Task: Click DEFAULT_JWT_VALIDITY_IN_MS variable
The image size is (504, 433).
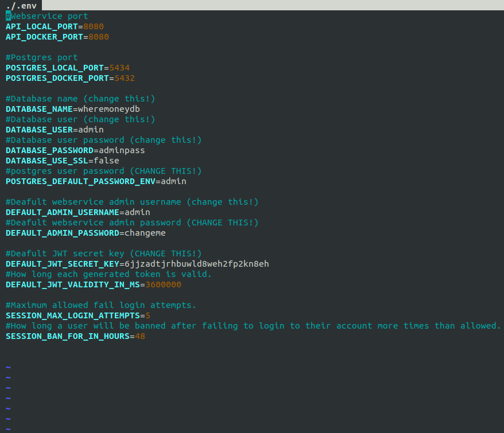Action: point(73,284)
